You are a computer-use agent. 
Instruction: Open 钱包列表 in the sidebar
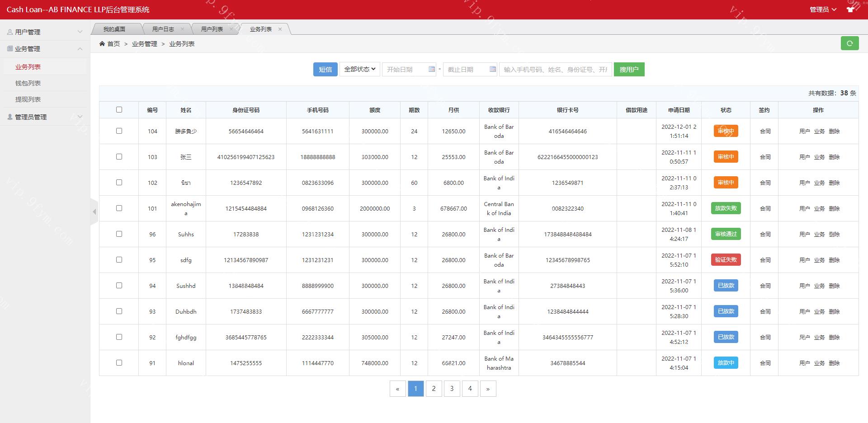pyautogui.click(x=28, y=83)
